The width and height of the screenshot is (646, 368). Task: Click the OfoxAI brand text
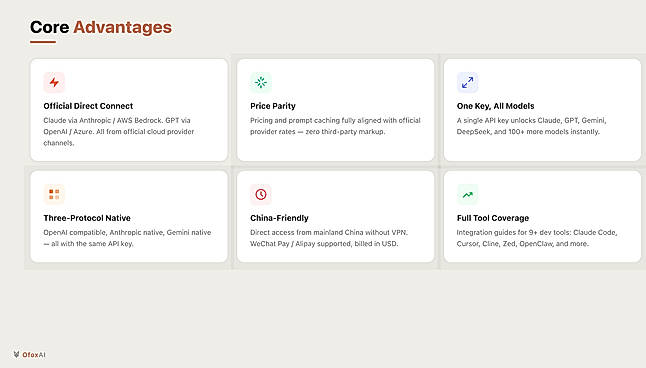[34, 355]
